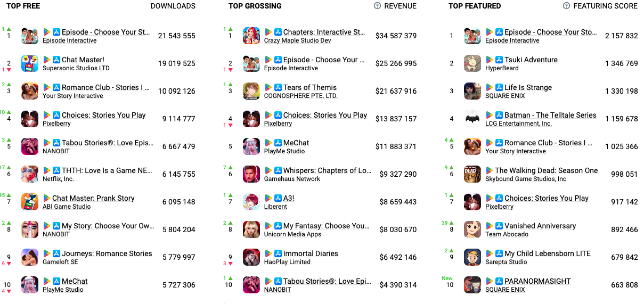This screenshot has height=304, width=644.
Task: Open Whispers: Chapters of Love title link
Action: (327, 170)
